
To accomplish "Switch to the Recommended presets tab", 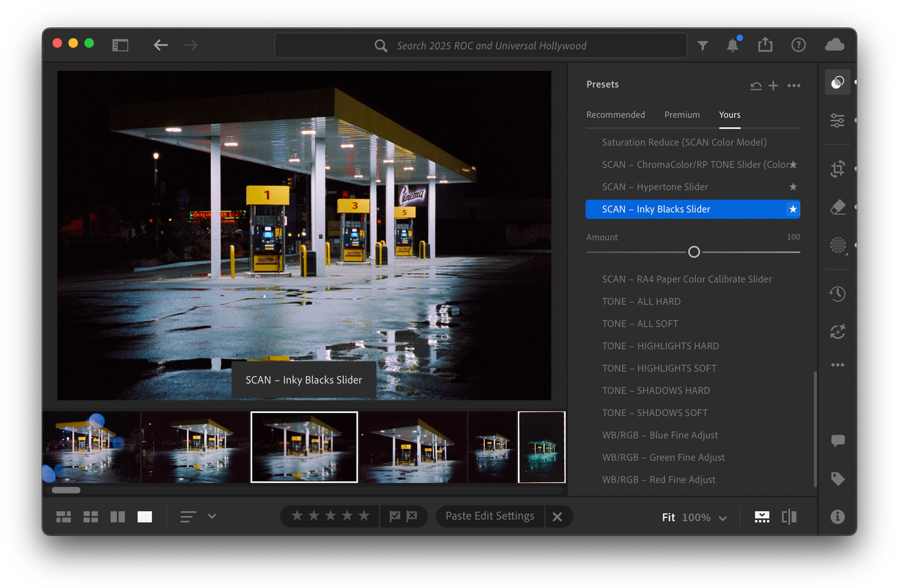I will click(616, 114).
